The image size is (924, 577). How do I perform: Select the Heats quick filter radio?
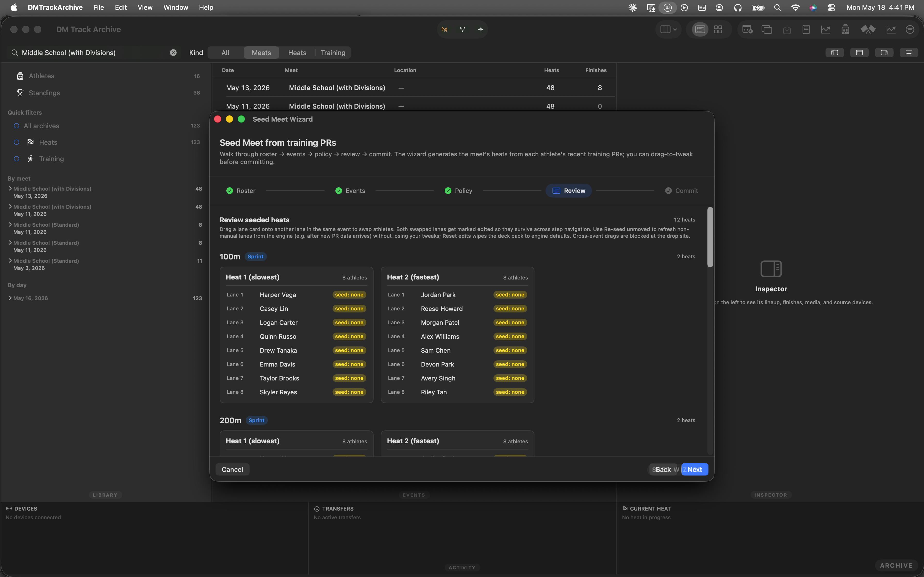pos(16,142)
